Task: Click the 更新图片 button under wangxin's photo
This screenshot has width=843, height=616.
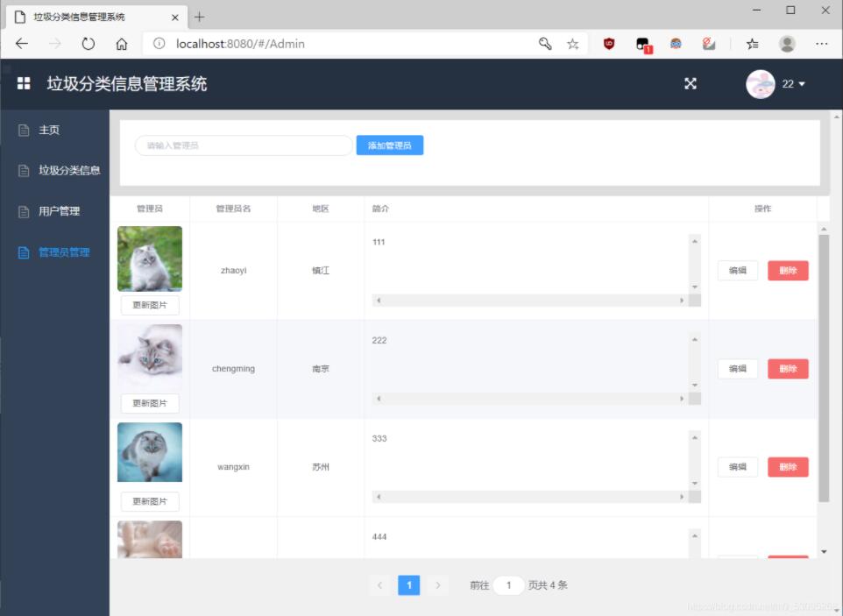Action: coord(149,501)
